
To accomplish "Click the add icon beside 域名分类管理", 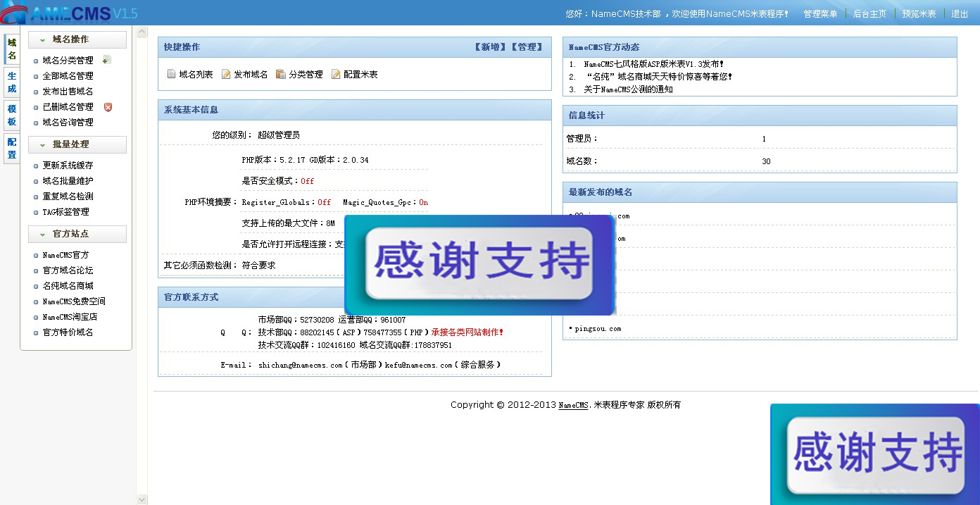I will coord(107,60).
